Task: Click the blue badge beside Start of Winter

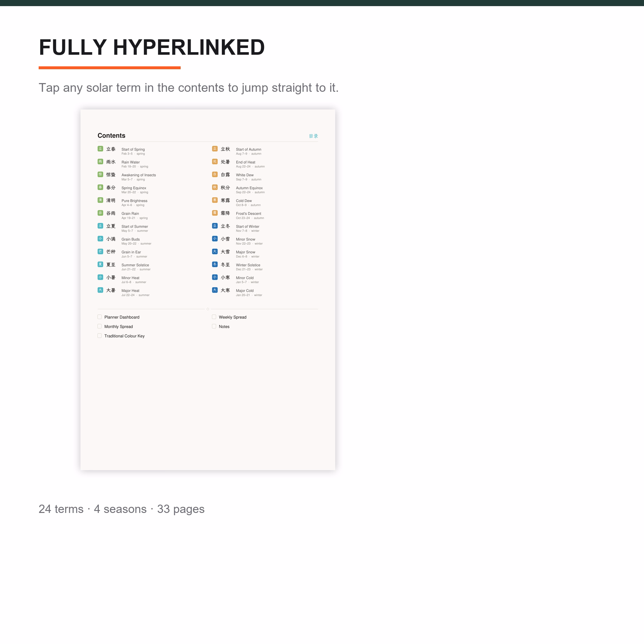Action: click(x=215, y=226)
